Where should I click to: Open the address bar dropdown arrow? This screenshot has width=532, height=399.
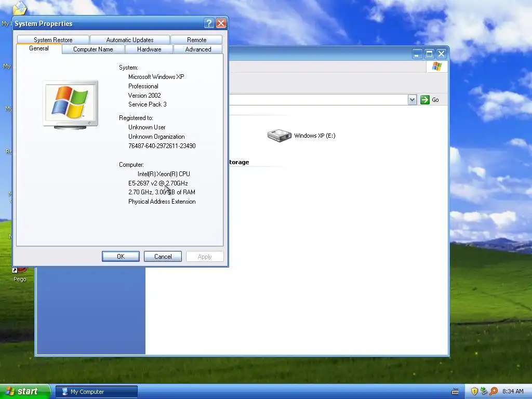pos(412,100)
